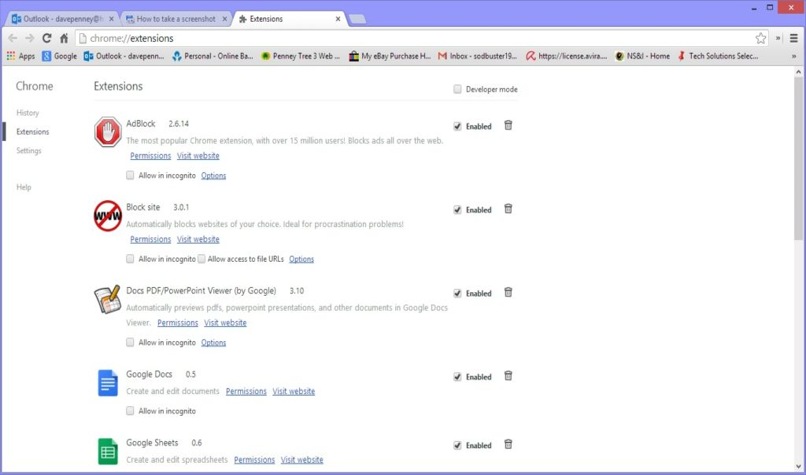Viewport: 806px width, 475px height.
Task: Remove AdBlock using its trash icon
Action: (x=508, y=125)
